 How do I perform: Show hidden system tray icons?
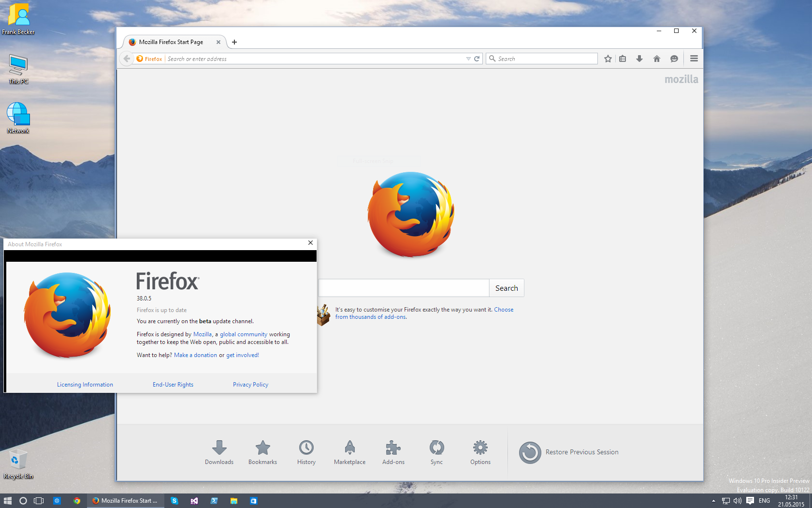713,501
